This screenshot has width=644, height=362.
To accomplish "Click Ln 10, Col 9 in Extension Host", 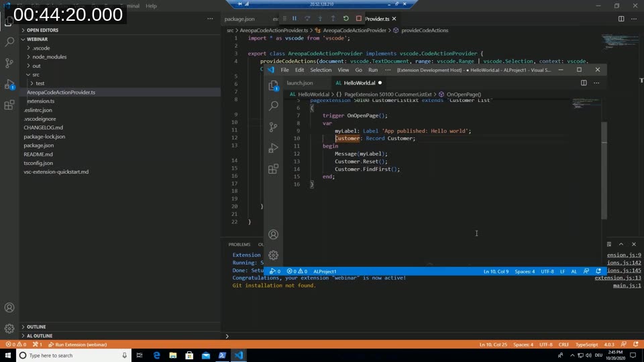I will click(x=496, y=271).
